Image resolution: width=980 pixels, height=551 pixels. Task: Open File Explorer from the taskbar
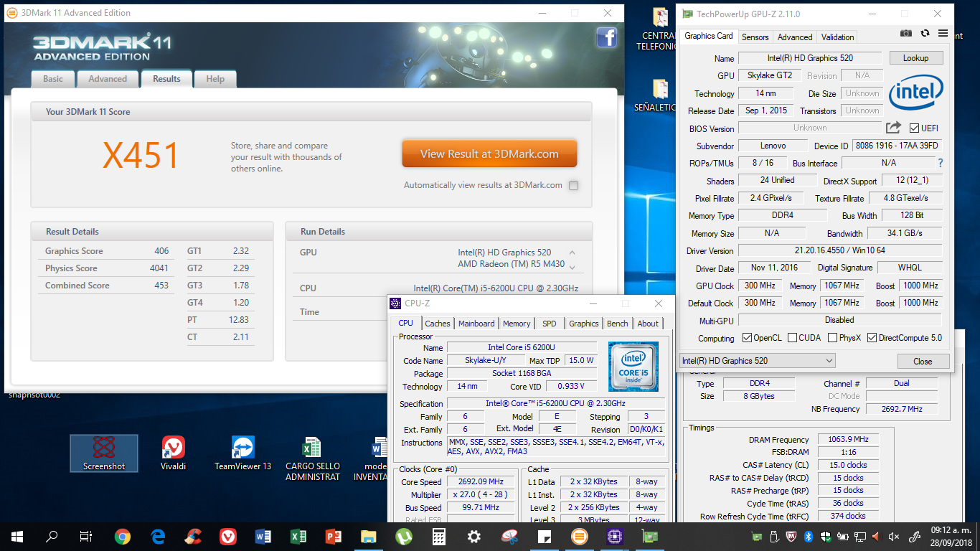coord(369,536)
